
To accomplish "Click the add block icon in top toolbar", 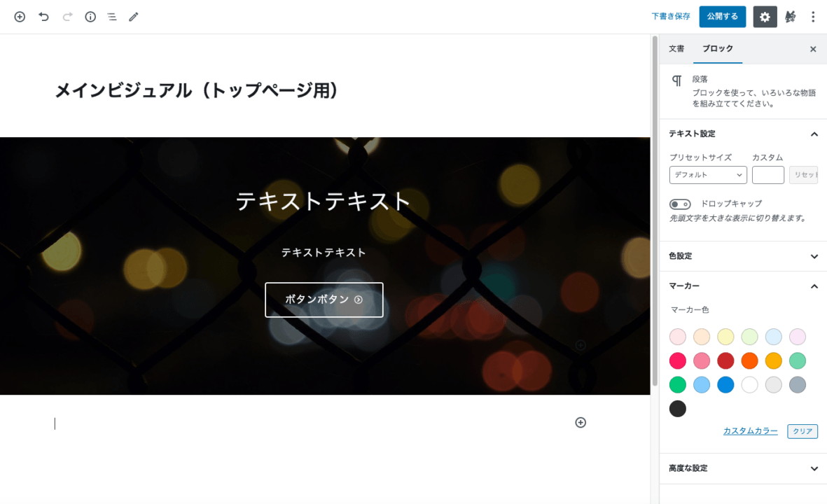I will pos(20,17).
